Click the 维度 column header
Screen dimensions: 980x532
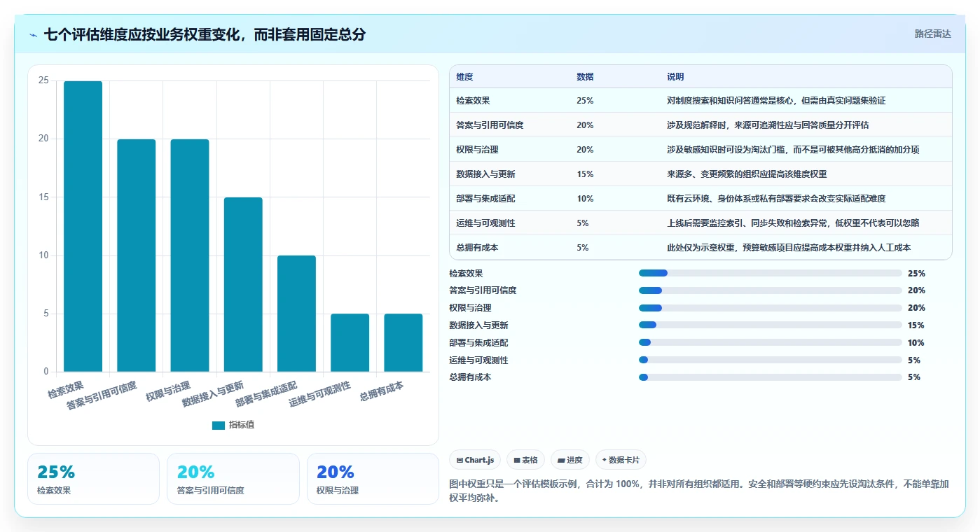click(x=464, y=77)
